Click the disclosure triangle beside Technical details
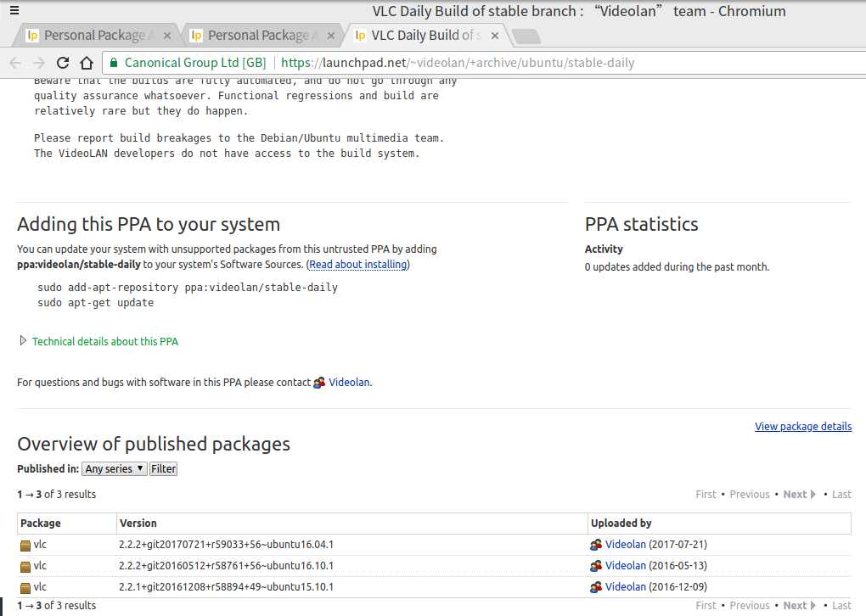 pos(23,341)
